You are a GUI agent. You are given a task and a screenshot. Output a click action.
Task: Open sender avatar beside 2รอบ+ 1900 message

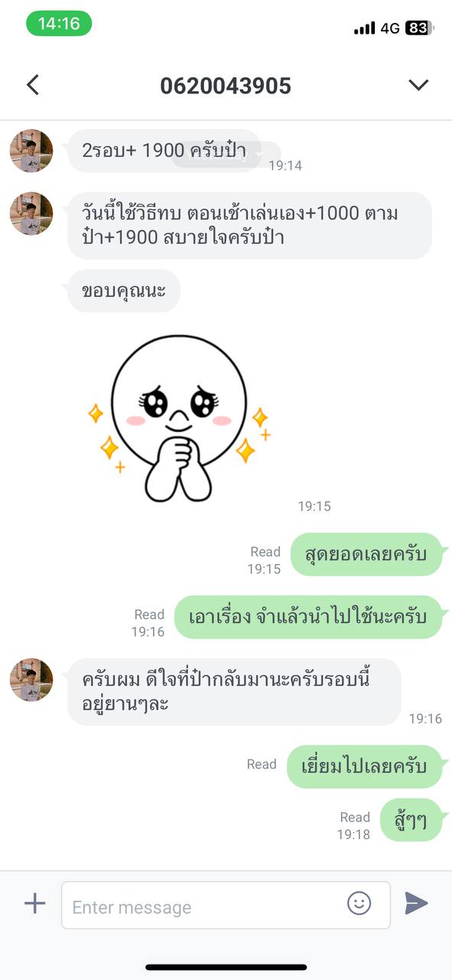click(x=31, y=151)
